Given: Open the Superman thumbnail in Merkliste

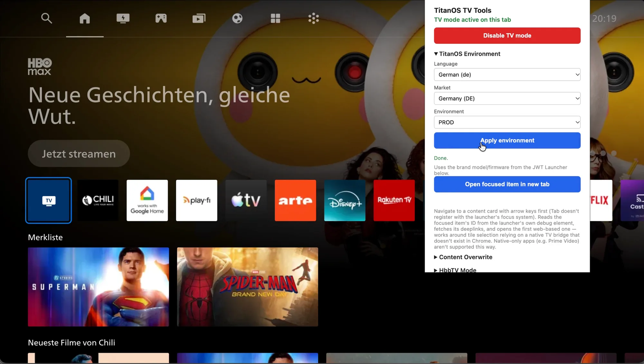Looking at the screenshot, I should 98,287.
